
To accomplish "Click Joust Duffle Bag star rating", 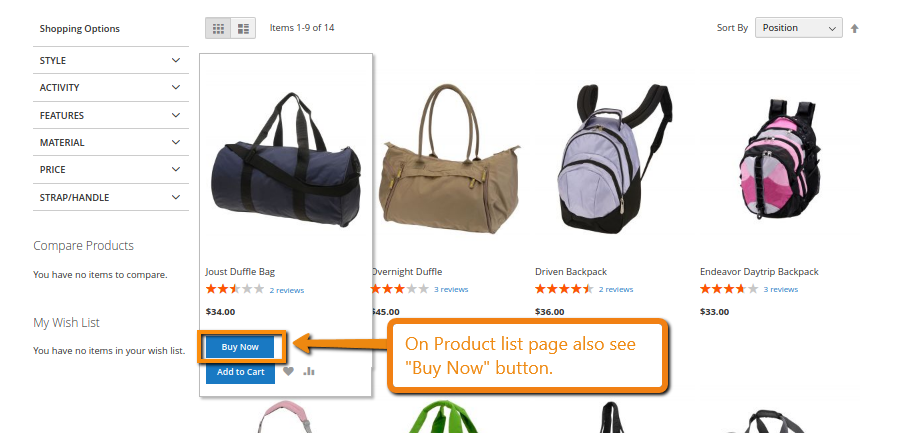I will coord(234,289).
